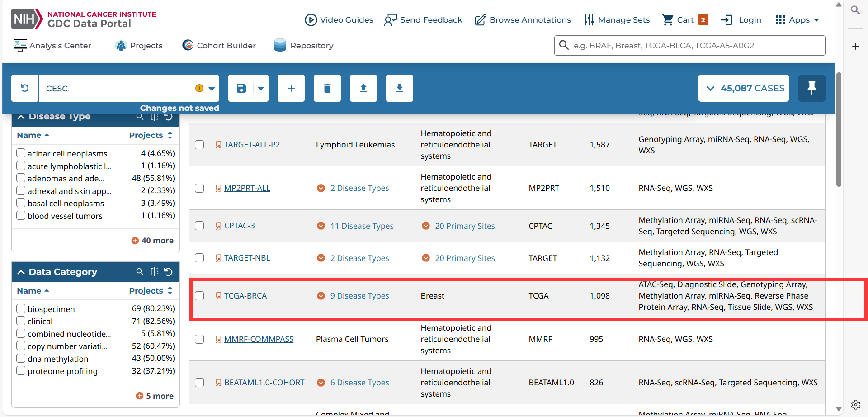This screenshot has height=417, width=868.
Task: Open Browse Annotations
Action: coord(523,20)
